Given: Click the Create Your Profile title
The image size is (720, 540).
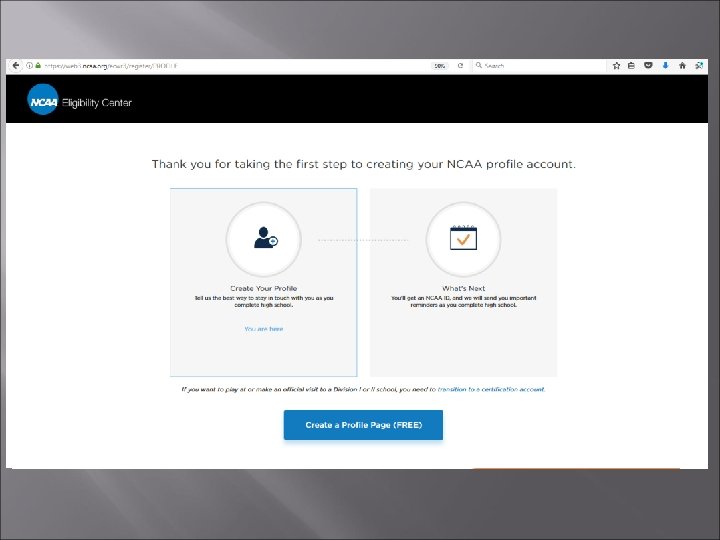Looking at the screenshot, I should coord(264,288).
